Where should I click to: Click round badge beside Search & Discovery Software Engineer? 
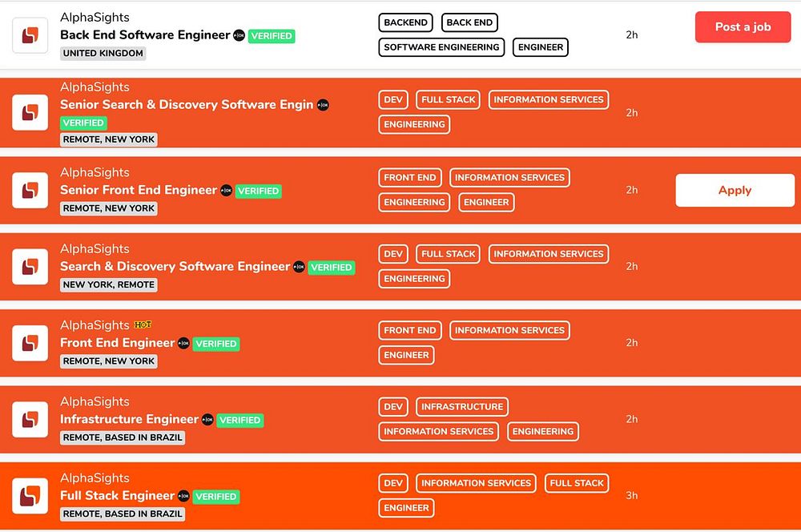point(299,267)
